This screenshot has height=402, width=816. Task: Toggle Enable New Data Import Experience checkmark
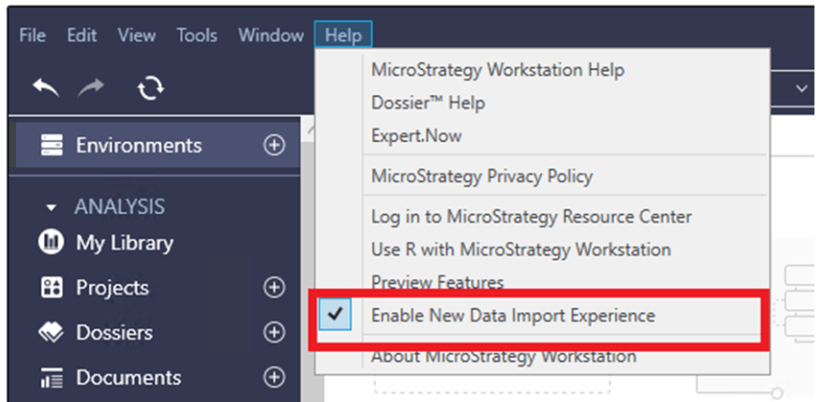(x=336, y=314)
